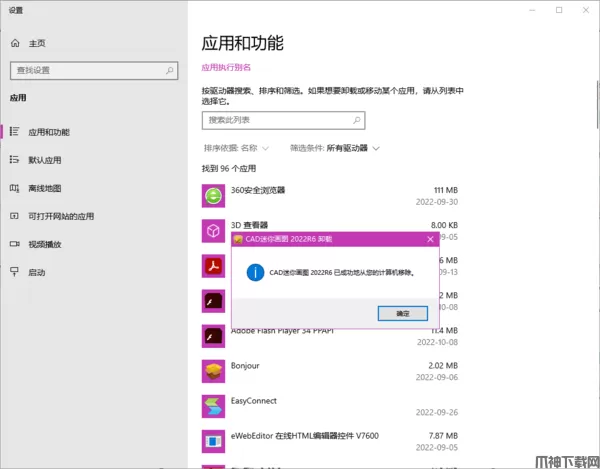Click the EasyConnect app icon
Image resolution: width=600 pixels, height=469 pixels.
tap(213, 406)
